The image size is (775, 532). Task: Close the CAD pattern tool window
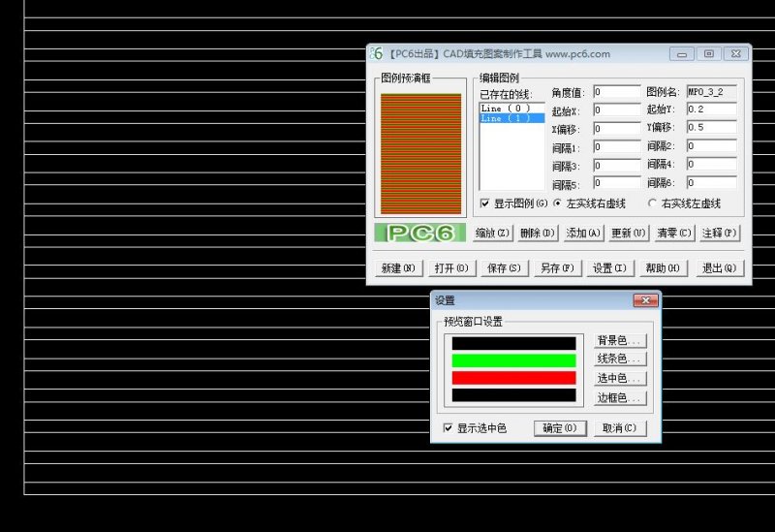(x=735, y=54)
